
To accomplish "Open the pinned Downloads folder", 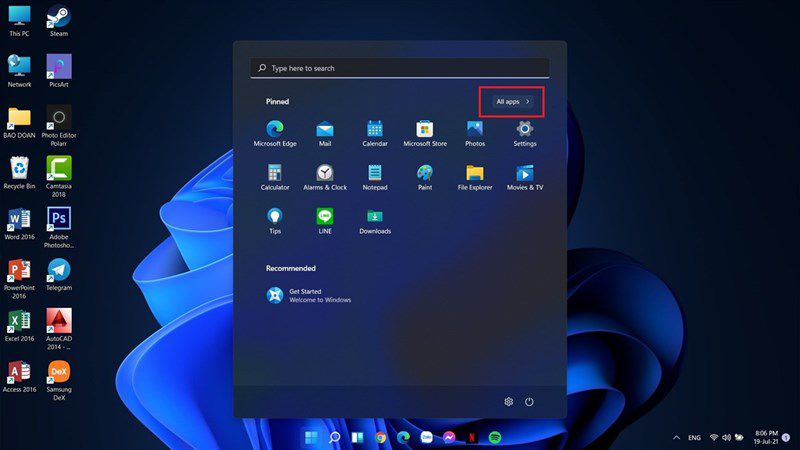I will 374,221.
